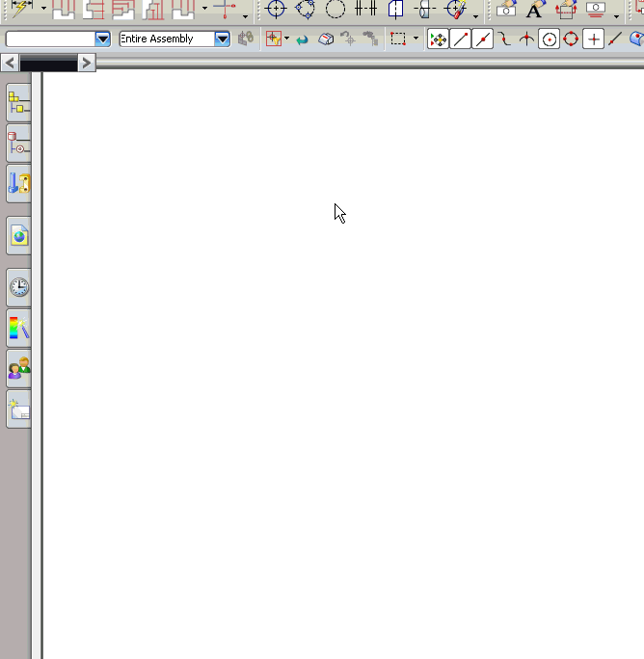Open the rectangle selection method dropdown
This screenshot has height=659, width=644.
pos(416,39)
